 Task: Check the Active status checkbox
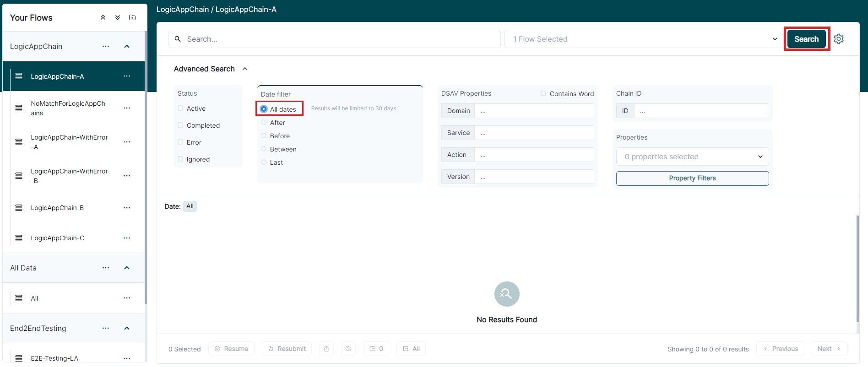(x=180, y=108)
